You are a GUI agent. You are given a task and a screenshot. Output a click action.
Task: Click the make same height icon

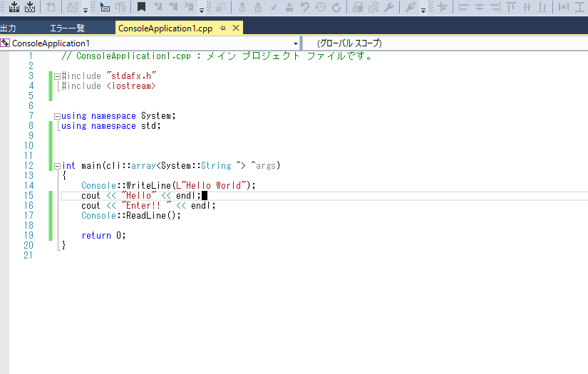click(579, 7)
